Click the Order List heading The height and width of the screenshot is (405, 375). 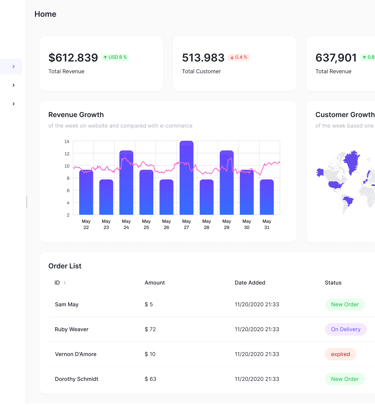[65, 266]
